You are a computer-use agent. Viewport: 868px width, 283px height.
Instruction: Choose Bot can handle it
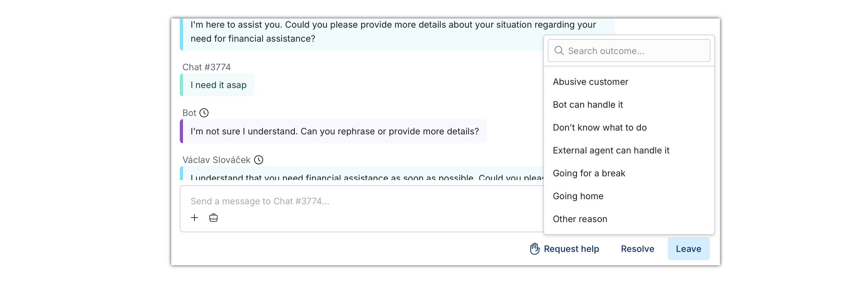pos(629,105)
